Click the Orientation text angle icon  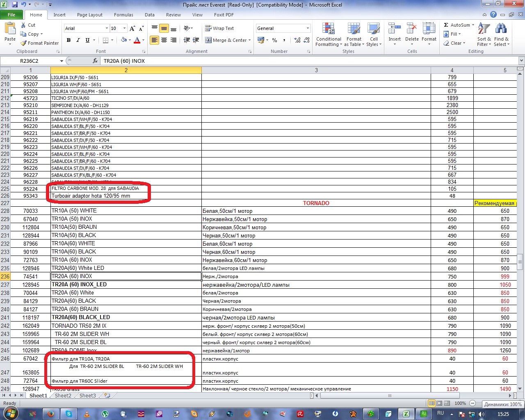click(187, 28)
